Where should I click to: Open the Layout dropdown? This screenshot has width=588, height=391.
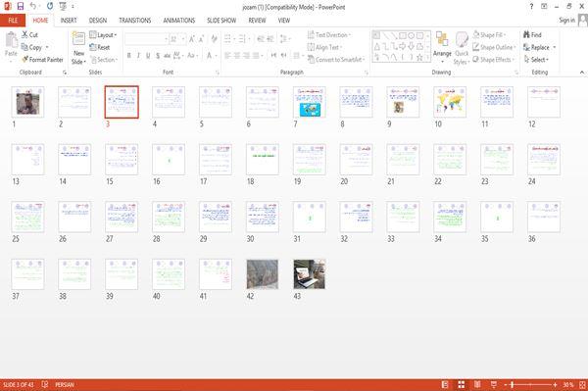[104, 35]
